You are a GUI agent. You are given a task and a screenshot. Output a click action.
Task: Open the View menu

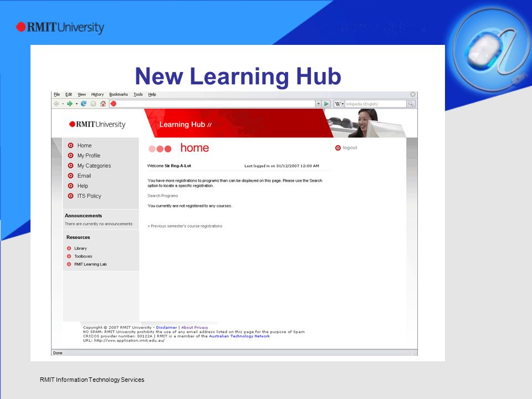82,94
